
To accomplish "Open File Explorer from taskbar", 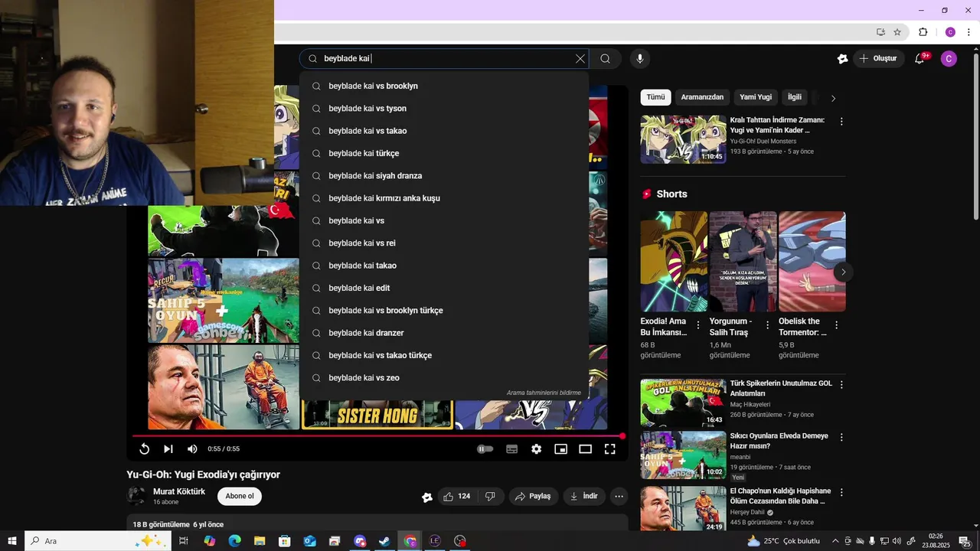I will tap(260, 541).
